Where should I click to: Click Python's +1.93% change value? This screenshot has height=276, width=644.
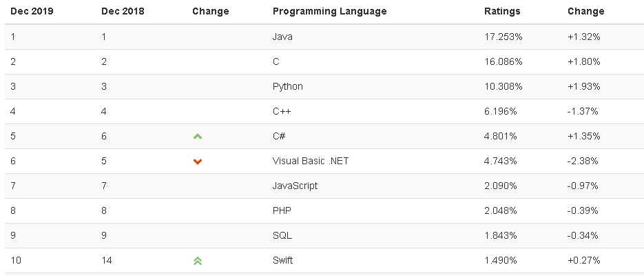pyautogui.click(x=583, y=86)
